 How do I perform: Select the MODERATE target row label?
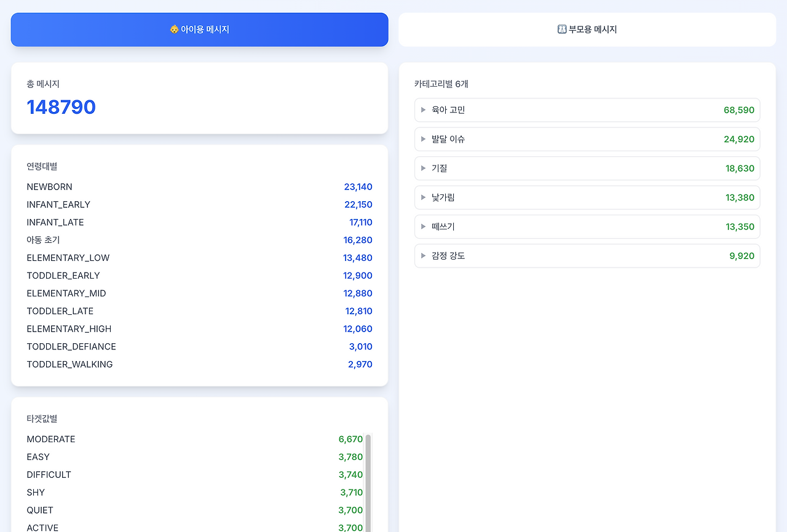click(x=51, y=440)
